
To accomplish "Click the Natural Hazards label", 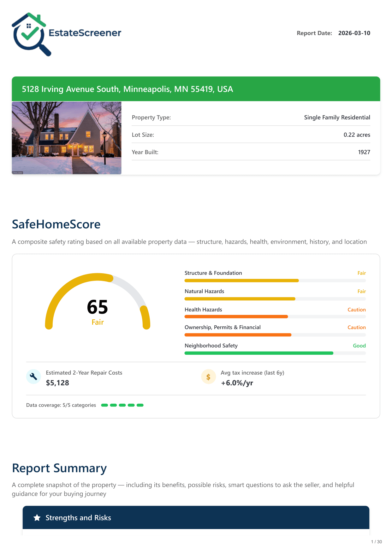I will (x=205, y=291).
